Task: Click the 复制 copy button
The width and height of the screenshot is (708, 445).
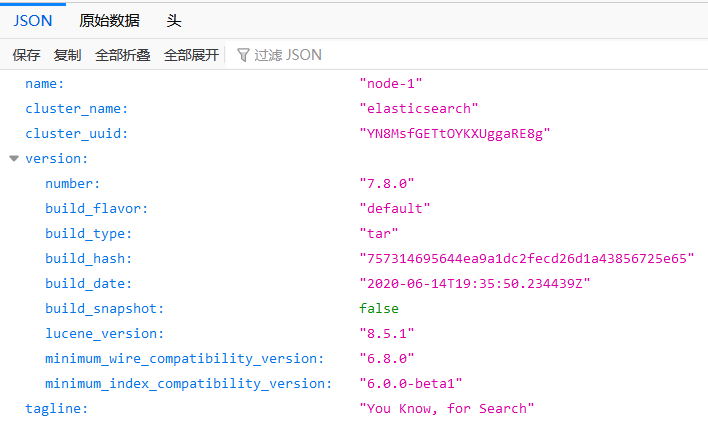Action: pyautogui.click(x=67, y=55)
